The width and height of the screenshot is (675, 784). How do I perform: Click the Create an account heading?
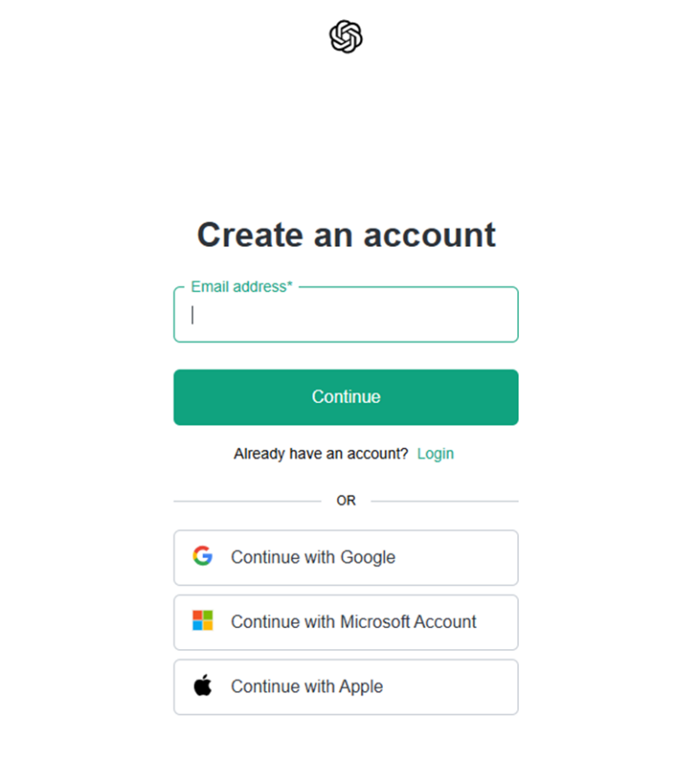click(345, 234)
